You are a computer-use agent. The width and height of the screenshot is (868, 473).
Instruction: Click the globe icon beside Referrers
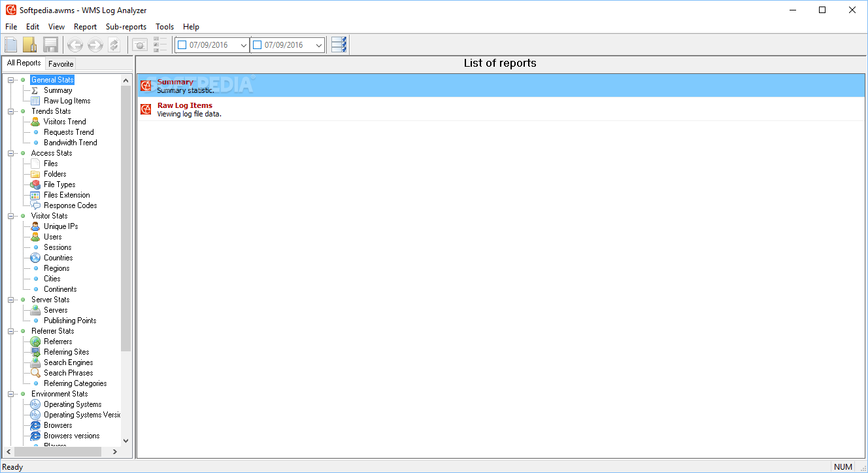[35, 342]
